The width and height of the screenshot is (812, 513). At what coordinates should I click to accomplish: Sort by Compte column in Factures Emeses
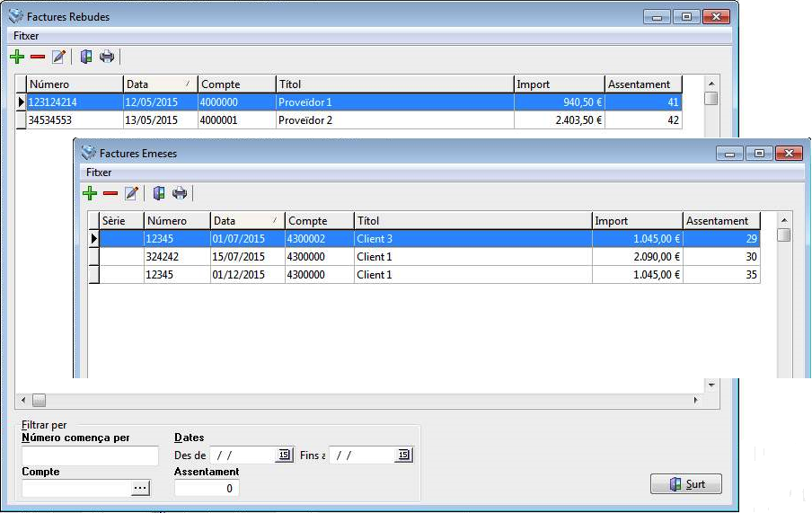pos(320,221)
